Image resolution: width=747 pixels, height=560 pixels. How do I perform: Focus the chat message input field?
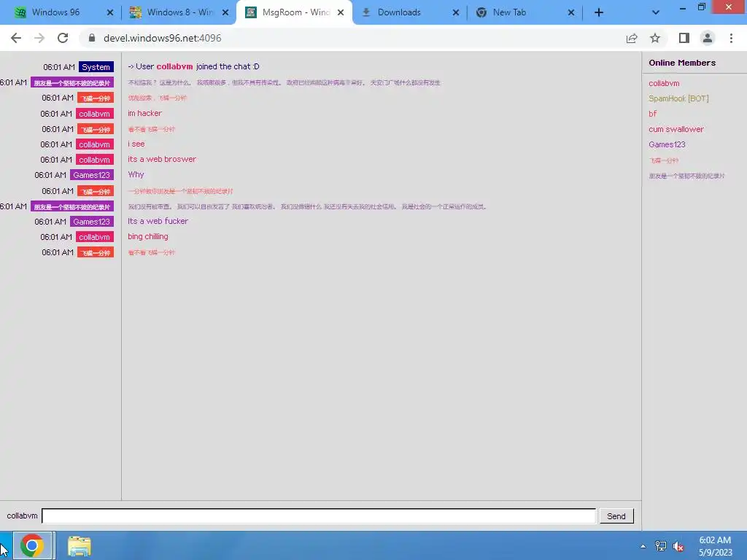coord(319,516)
